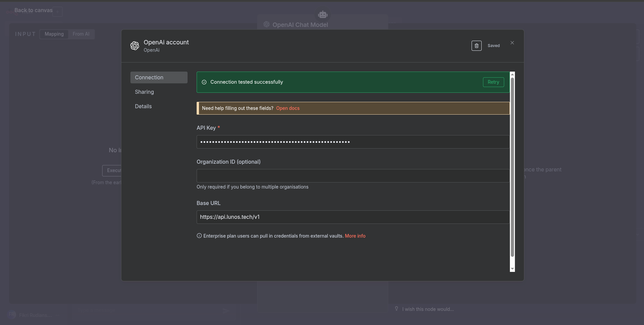Screen dimensions: 644x325
Task: Click the lightbulb icon near 'I wish this node would'
Action: 397,309
